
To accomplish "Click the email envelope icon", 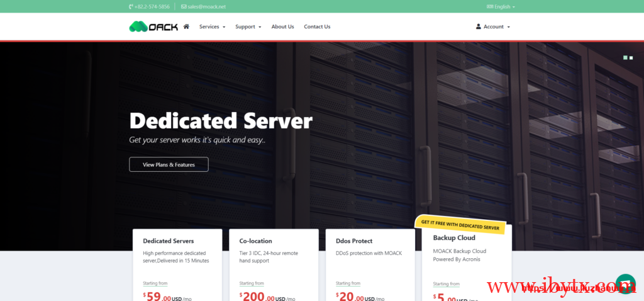I will click(x=184, y=6).
